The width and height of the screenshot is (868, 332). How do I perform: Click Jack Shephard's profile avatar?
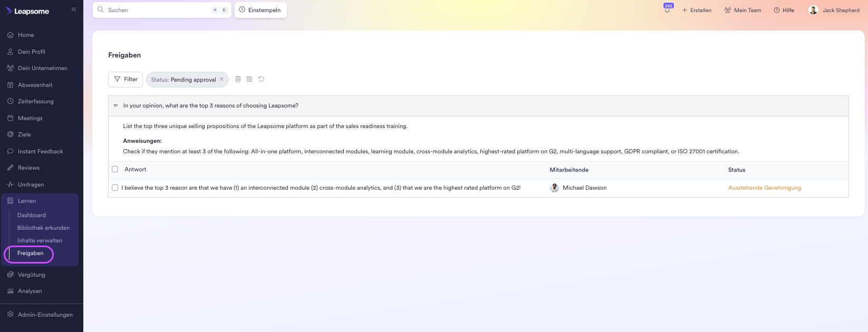click(813, 10)
